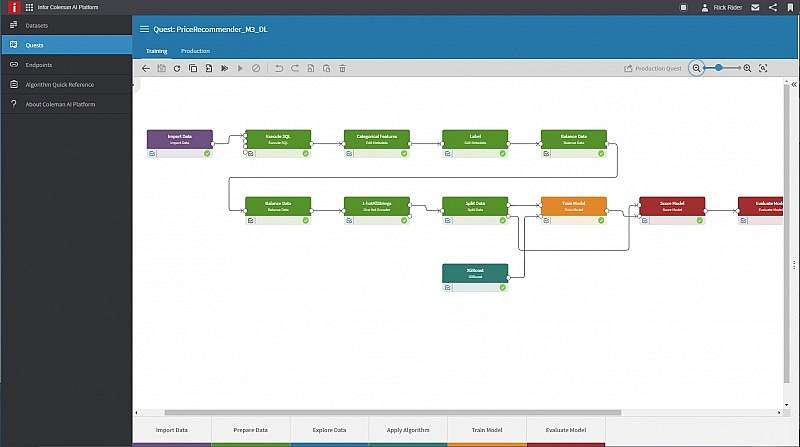Undo the last canvas action
The height and width of the screenshot is (447, 800).
[x=279, y=68]
